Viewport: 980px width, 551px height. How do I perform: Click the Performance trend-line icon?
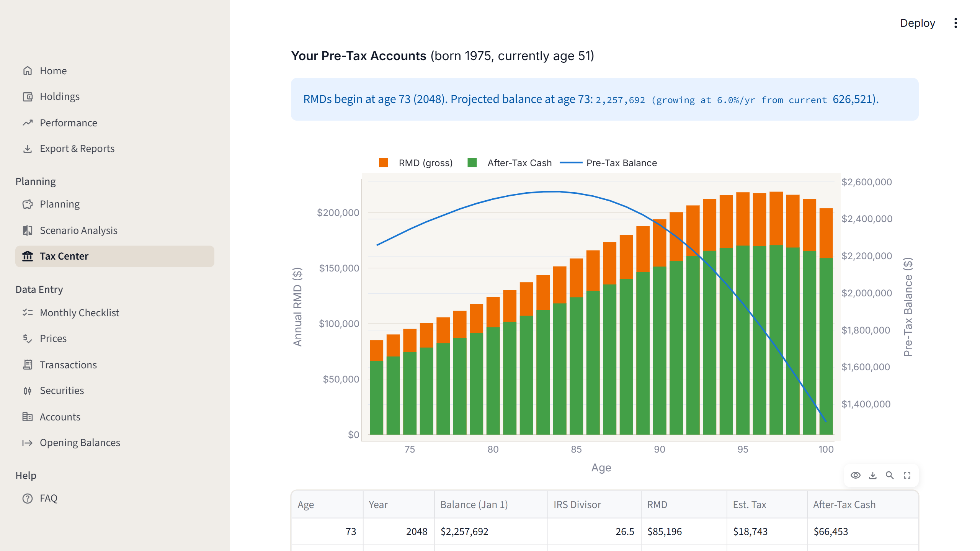click(27, 123)
